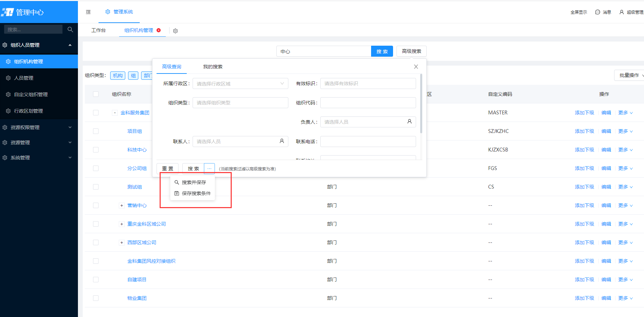Click person picker icon in 负责人 field
Screen dimensions: 644x317
coord(410,122)
